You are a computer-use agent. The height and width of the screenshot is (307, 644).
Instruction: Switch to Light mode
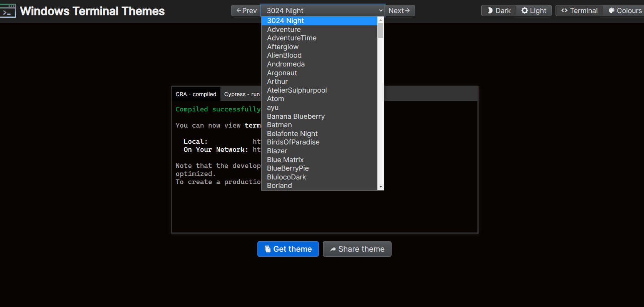(534, 11)
